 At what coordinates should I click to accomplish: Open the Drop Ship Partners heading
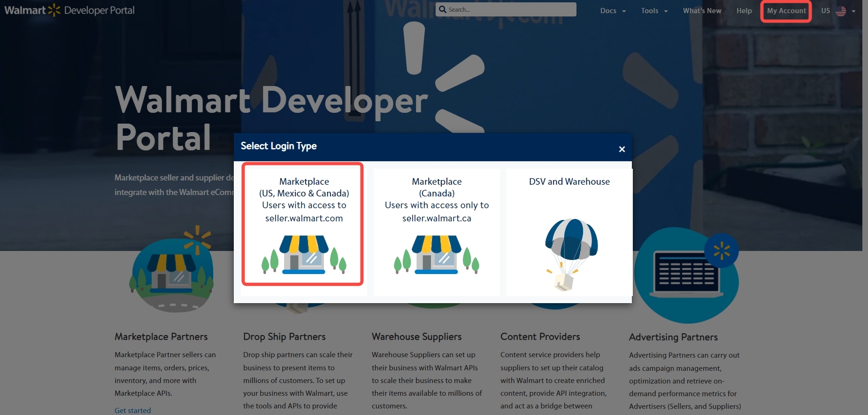[x=284, y=337]
